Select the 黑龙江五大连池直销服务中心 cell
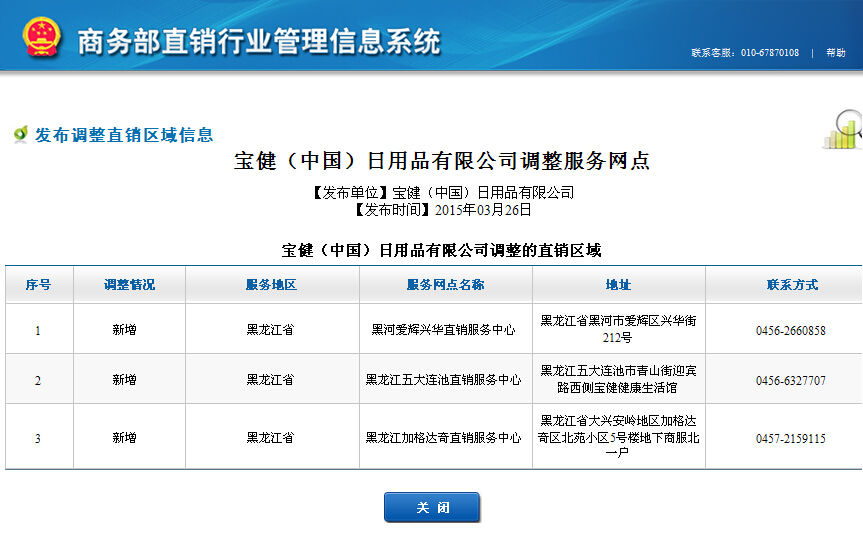Screen dimensions: 863x546 tap(443, 380)
